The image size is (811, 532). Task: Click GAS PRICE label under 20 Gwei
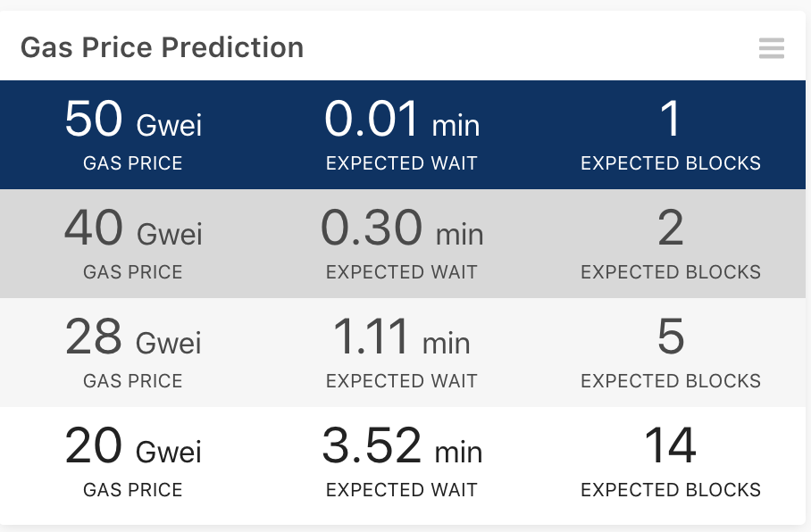point(133,490)
